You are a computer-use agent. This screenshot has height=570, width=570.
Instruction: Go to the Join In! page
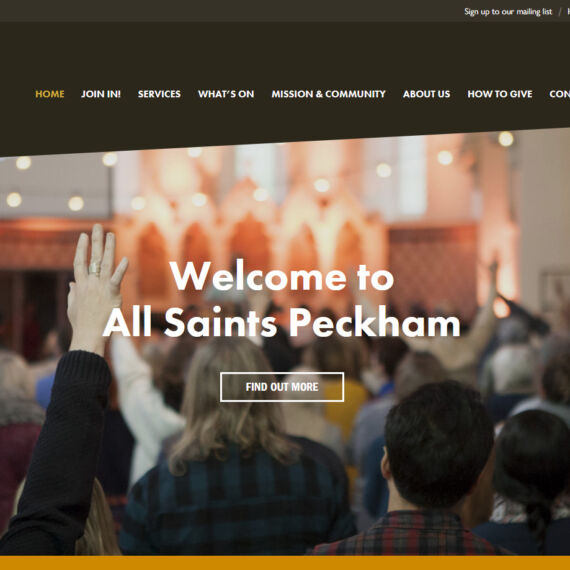(x=101, y=94)
